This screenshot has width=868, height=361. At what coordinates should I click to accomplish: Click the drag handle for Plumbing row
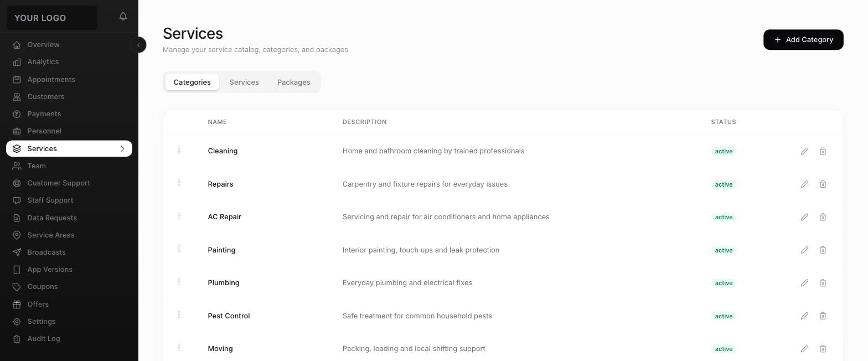pyautogui.click(x=179, y=282)
